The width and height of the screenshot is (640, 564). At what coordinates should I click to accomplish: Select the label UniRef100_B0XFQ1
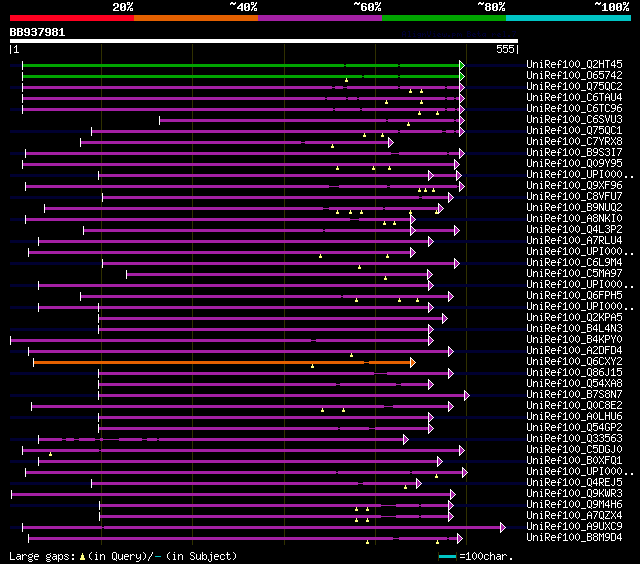coord(574,461)
